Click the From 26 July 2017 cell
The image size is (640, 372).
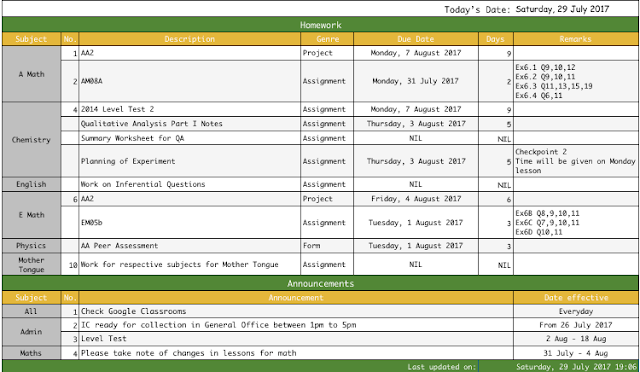tap(576, 325)
